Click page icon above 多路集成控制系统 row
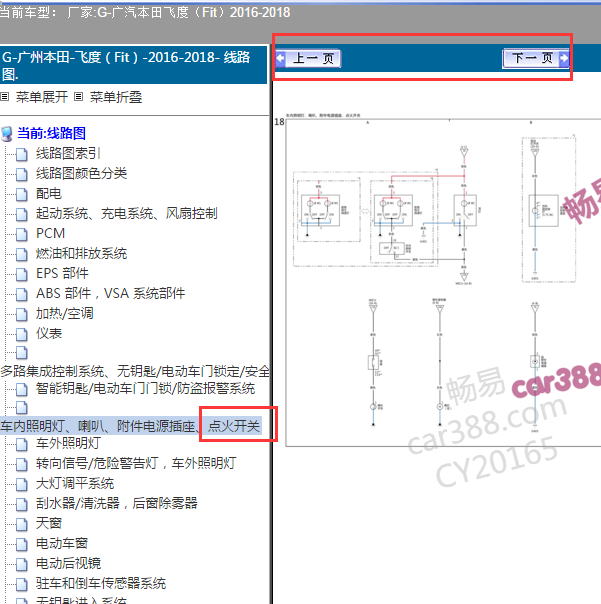The image size is (601, 604). tap(22, 352)
